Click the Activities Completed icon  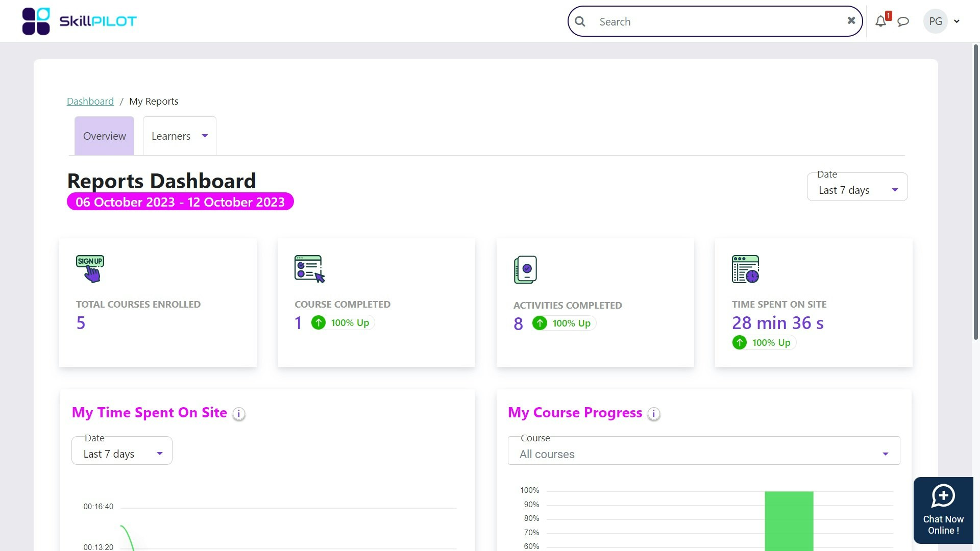(525, 269)
